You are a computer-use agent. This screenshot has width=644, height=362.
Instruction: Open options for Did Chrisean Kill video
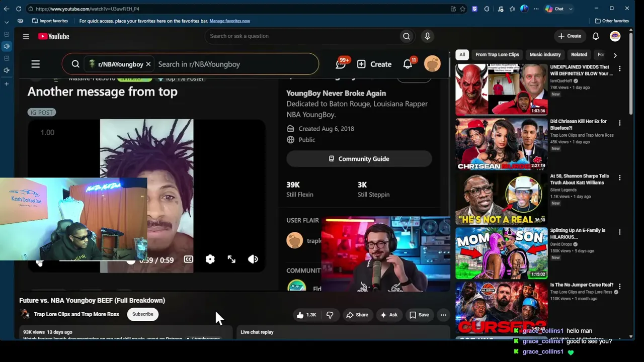point(619,123)
